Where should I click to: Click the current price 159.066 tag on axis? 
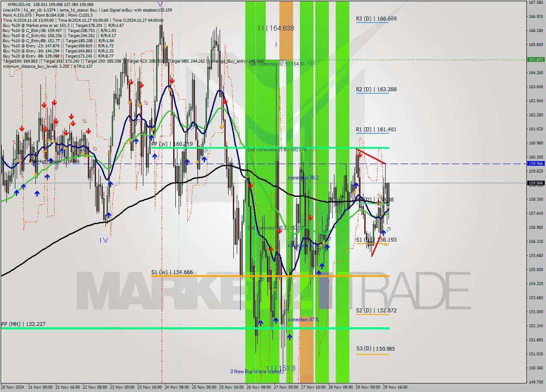tap(536, 183)
